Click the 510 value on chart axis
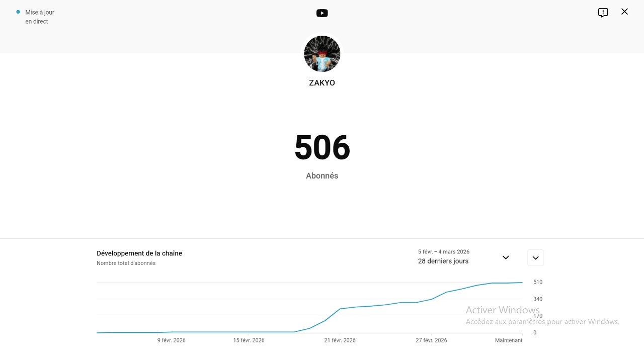 pos(538,282)
